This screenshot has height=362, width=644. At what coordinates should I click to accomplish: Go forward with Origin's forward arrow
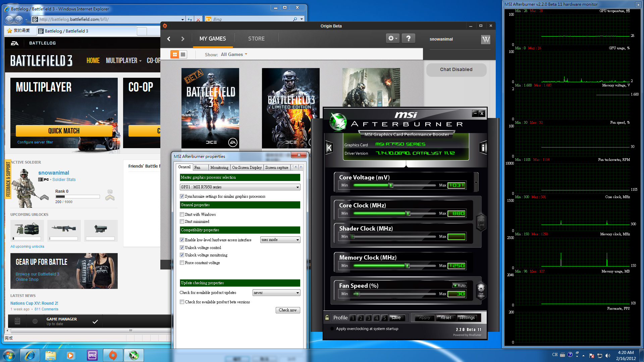click(183, 39)
